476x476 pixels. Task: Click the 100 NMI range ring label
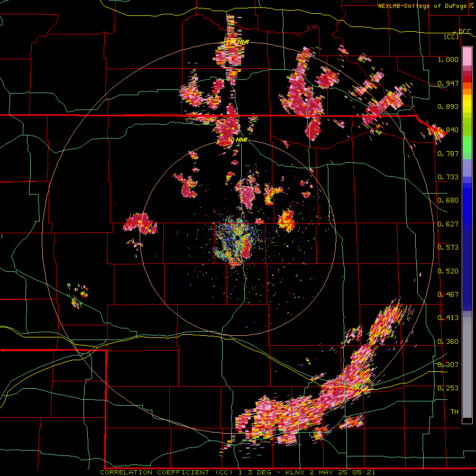tap(238, 42)
